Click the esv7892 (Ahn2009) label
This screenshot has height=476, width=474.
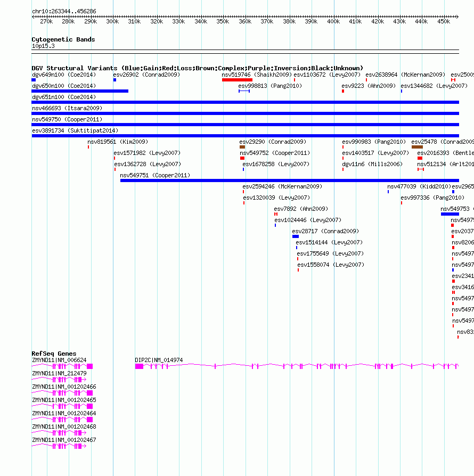301,209
